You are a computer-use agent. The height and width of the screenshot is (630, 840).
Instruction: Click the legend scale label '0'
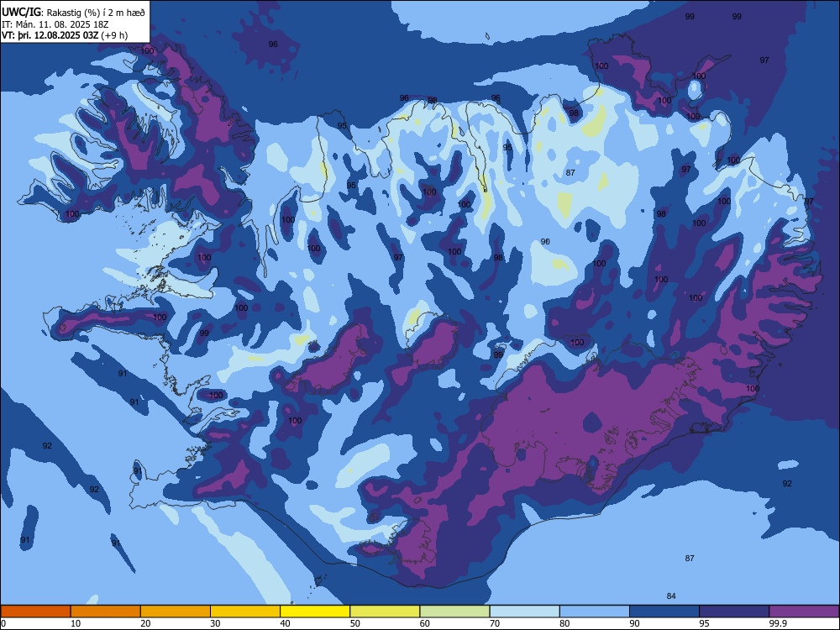pos(3,623)
